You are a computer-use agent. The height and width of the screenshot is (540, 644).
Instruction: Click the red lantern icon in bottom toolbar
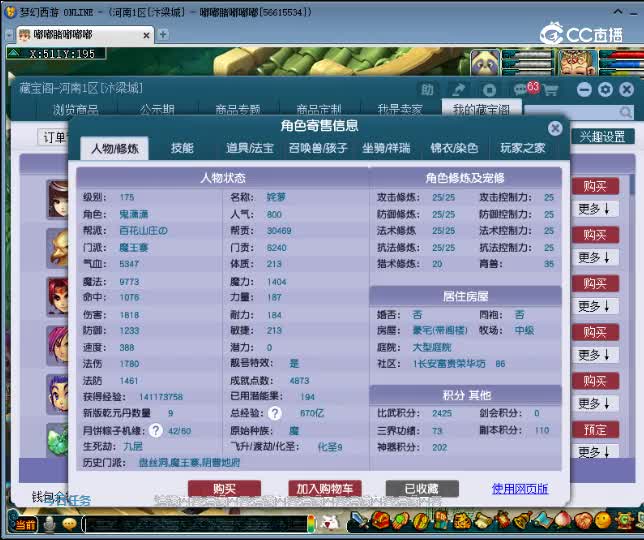(x=502, y=521)
